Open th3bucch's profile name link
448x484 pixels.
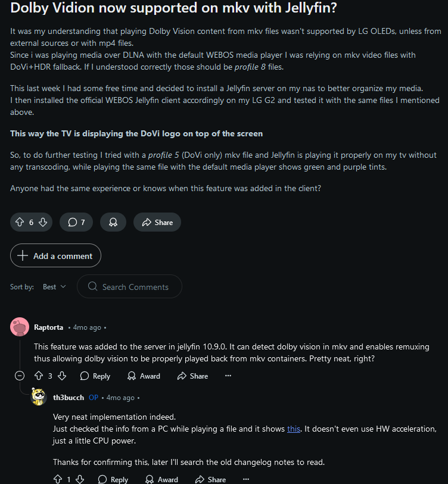click(68, 398)
